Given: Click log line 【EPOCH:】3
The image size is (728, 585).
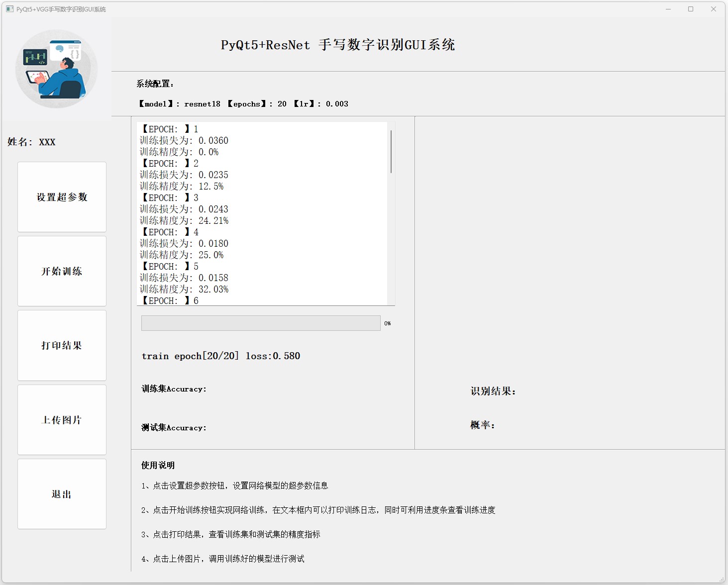Looking at the screenshot, I should point(169,197).
